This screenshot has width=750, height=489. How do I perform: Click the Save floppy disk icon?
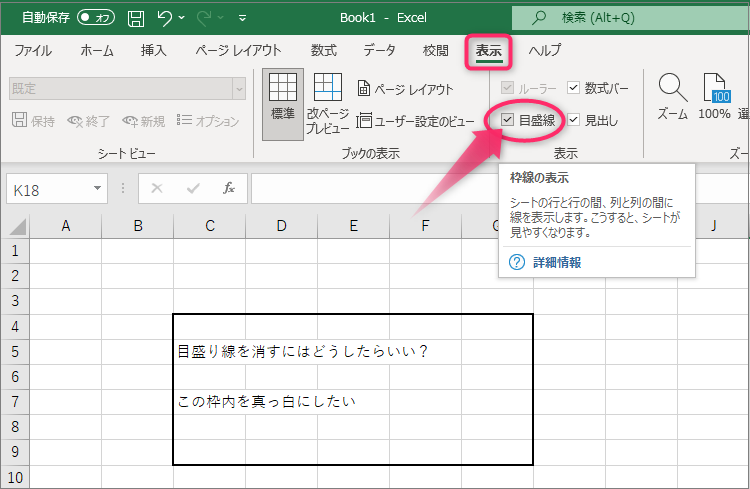(136, 18)
